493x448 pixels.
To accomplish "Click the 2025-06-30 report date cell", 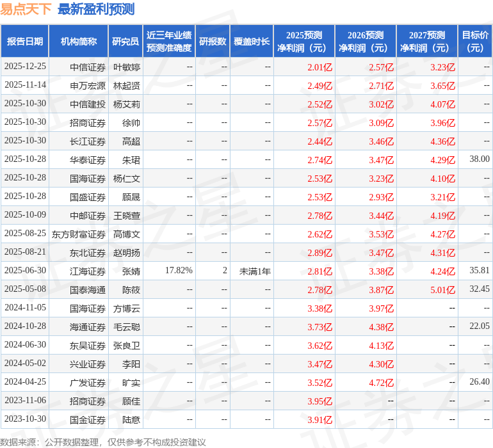I will pos(25,271).
